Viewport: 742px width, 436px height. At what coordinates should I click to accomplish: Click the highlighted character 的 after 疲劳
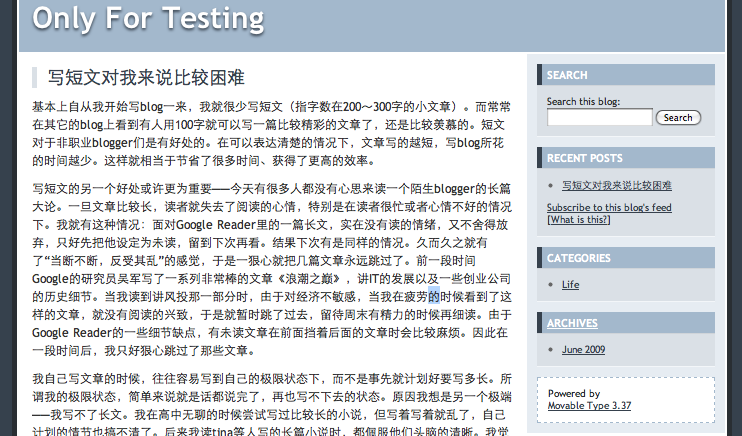pos(434,297)
